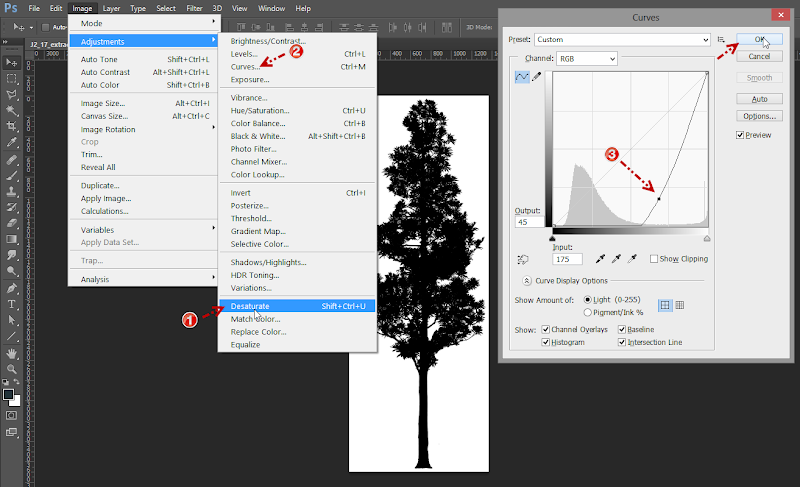
Task: Select the Rectangular Marquee tool
Action: 11,79
